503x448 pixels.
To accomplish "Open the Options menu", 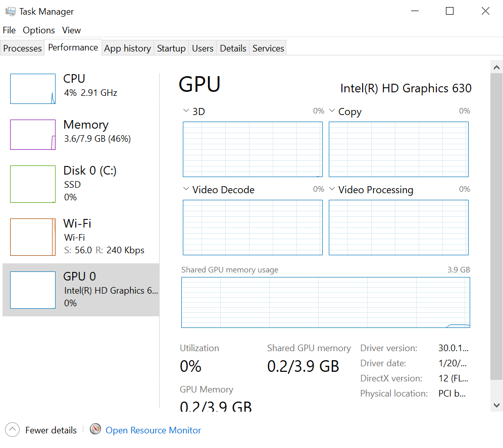I will click(x=38, y=30).
